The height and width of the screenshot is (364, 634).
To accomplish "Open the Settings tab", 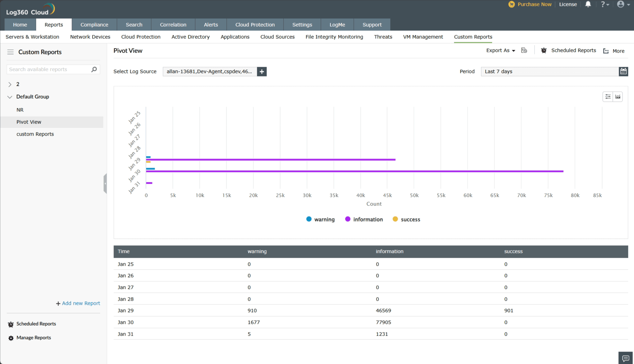I will point(302,25).
